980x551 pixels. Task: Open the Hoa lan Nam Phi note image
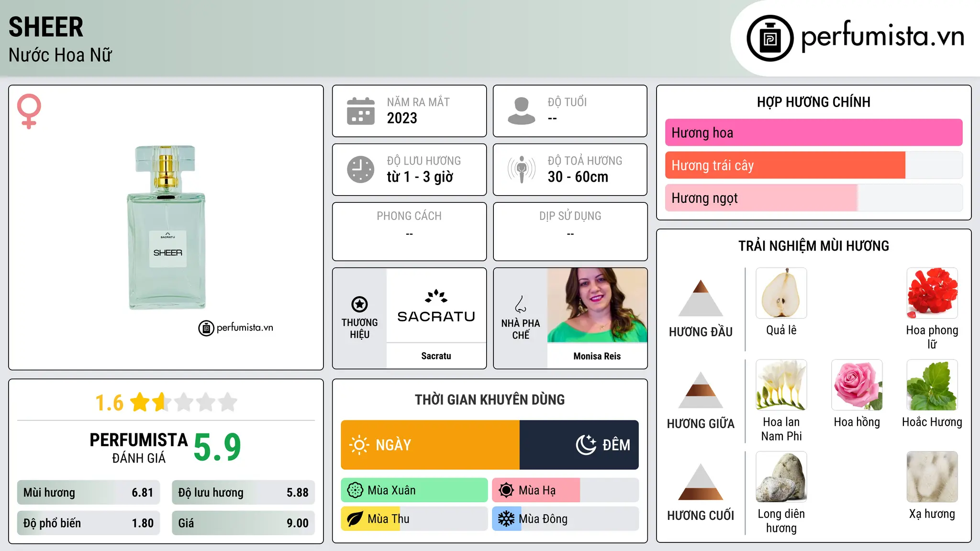pyautogui.click(x=781, y=385)
